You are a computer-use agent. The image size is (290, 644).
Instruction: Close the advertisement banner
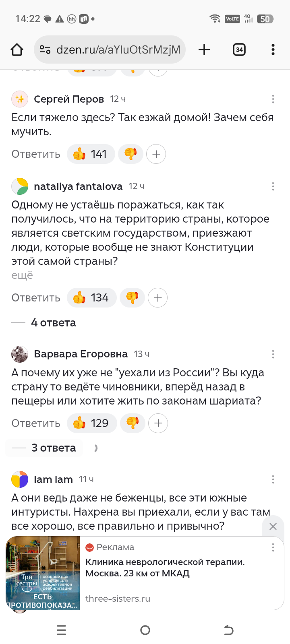tap(273, 526)
